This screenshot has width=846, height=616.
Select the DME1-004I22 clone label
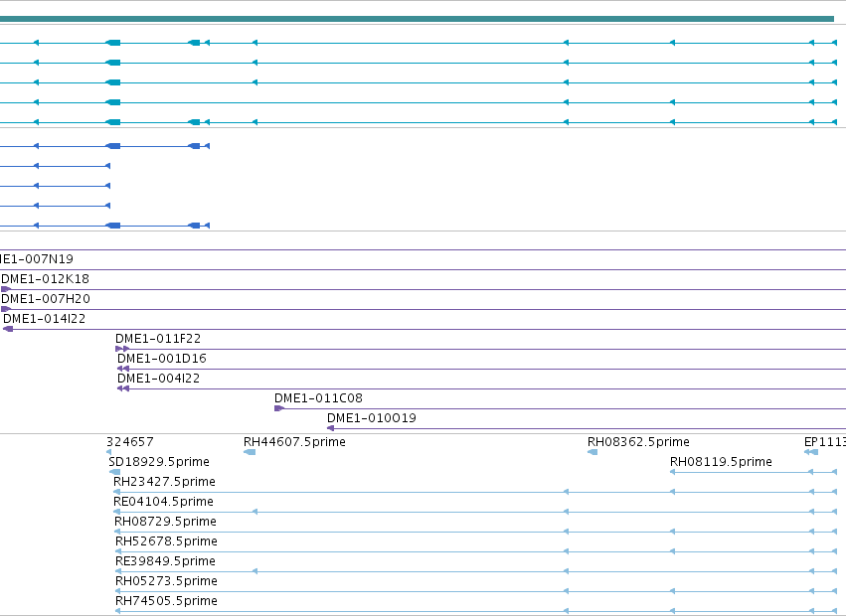click(159, 379)
